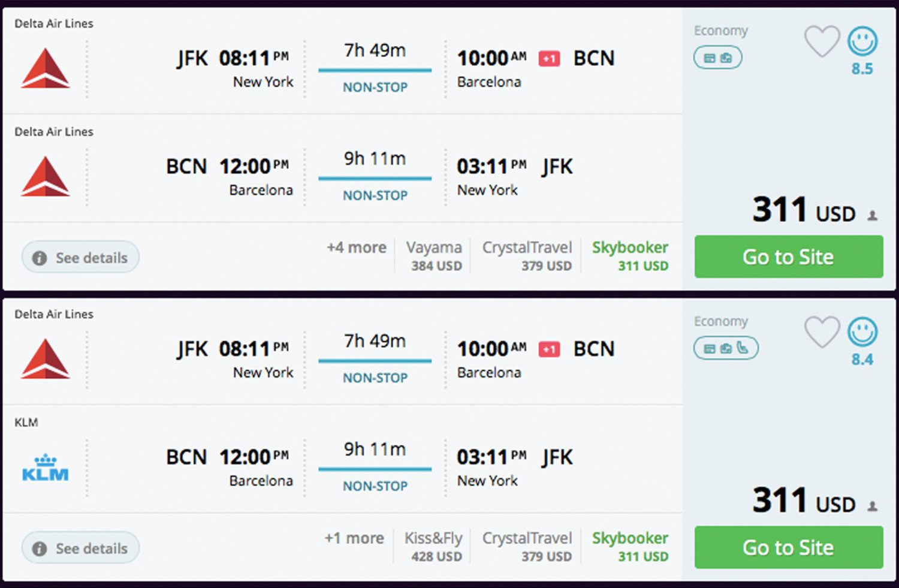
Task: Choose Skybooker 311 USD in first result
Action: click(x=630, y=256)
